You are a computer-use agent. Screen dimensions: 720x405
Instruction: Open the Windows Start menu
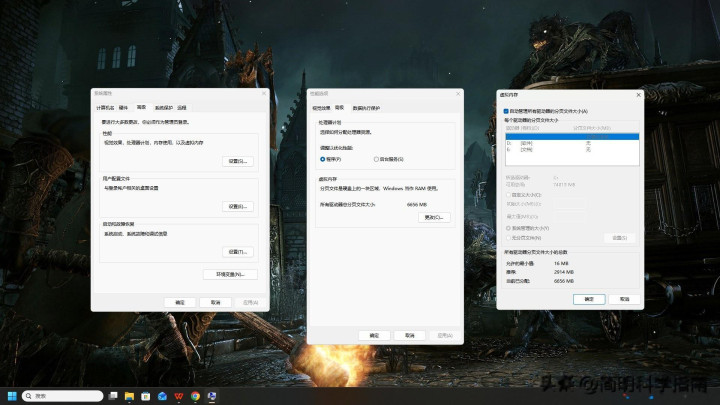tap(12, 396)
